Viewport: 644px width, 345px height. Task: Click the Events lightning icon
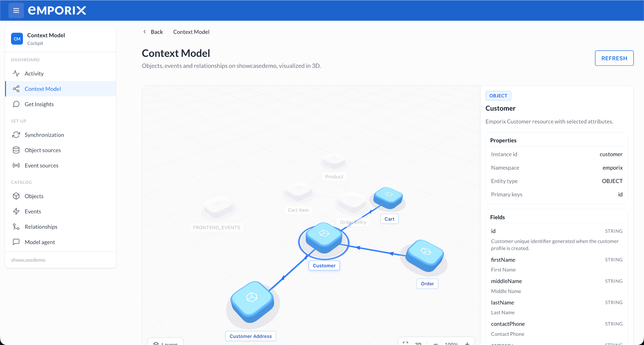(16, 211)
